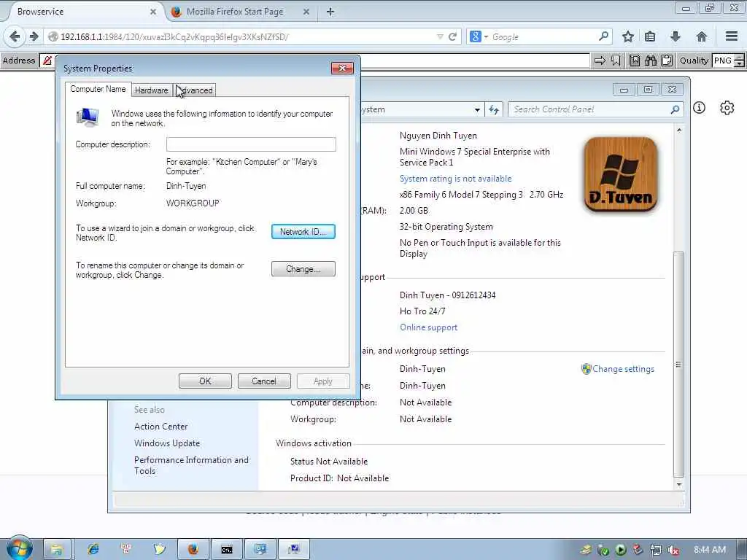Screen dimensions: 747x560
Task: Reload the page in Firefox
Action: tap(452, 36)
